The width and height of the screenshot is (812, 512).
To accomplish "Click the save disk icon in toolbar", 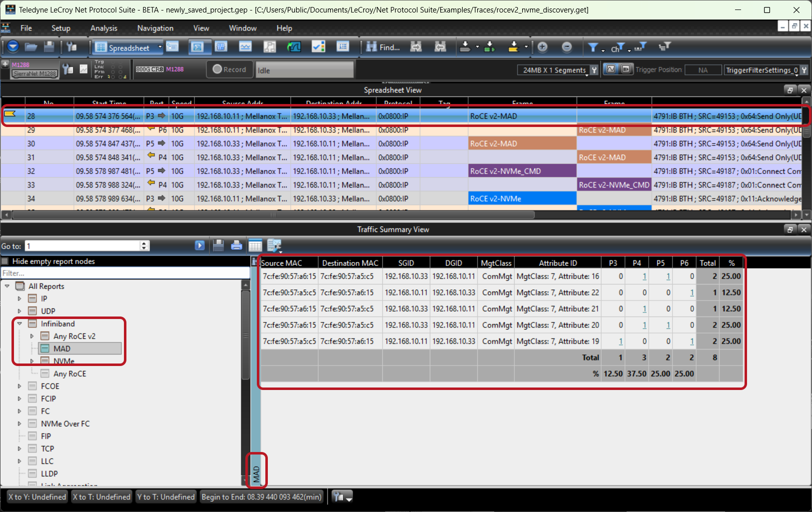I will [49, 47].
